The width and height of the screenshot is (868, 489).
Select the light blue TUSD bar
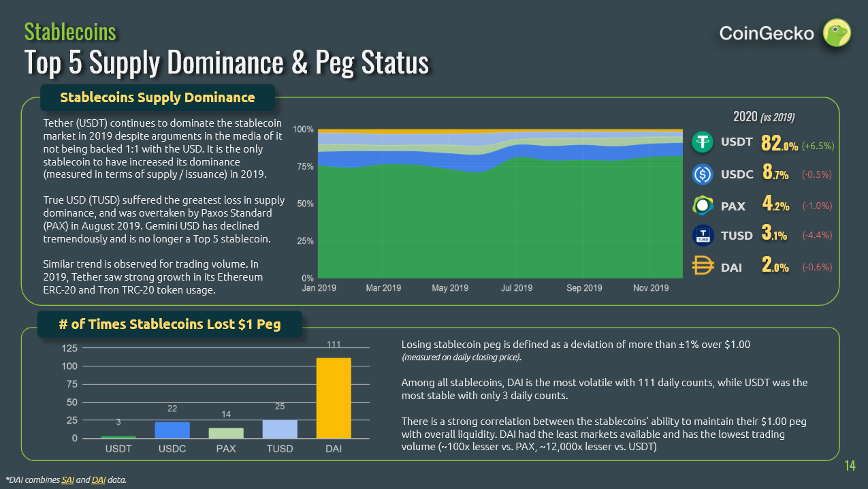[280, 429]
